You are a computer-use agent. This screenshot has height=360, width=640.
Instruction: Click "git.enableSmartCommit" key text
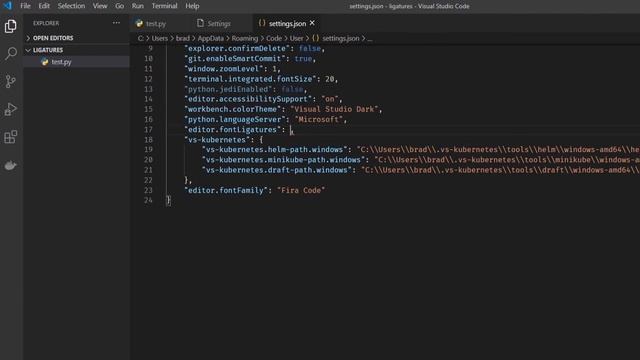click(x=235, y=59)
